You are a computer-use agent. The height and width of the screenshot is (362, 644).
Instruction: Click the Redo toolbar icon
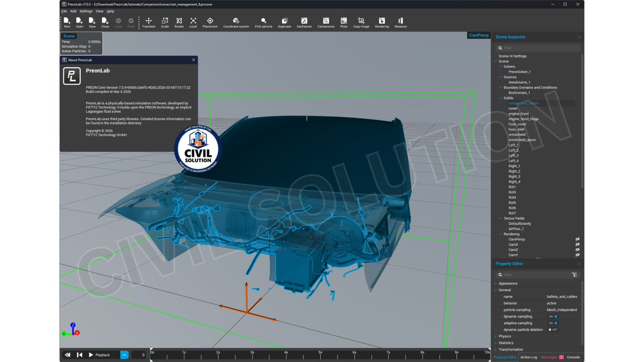[131, 23]
